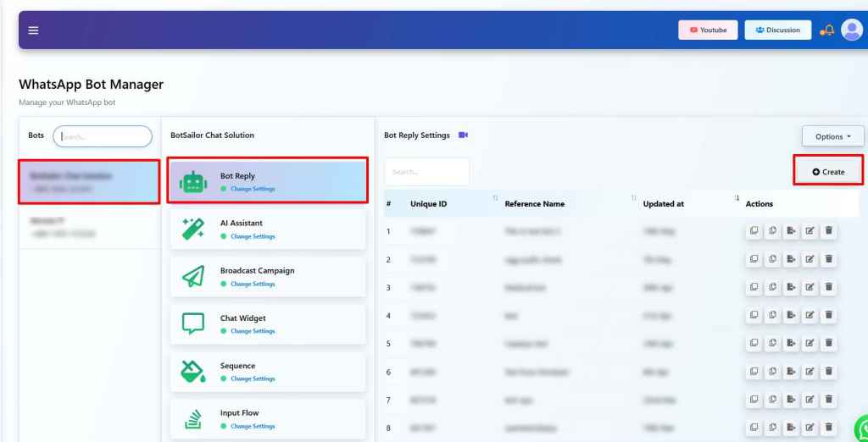Play the Bot Reply Settings video tutorial icon
The image size is (868, 442).
coord(463,135)
